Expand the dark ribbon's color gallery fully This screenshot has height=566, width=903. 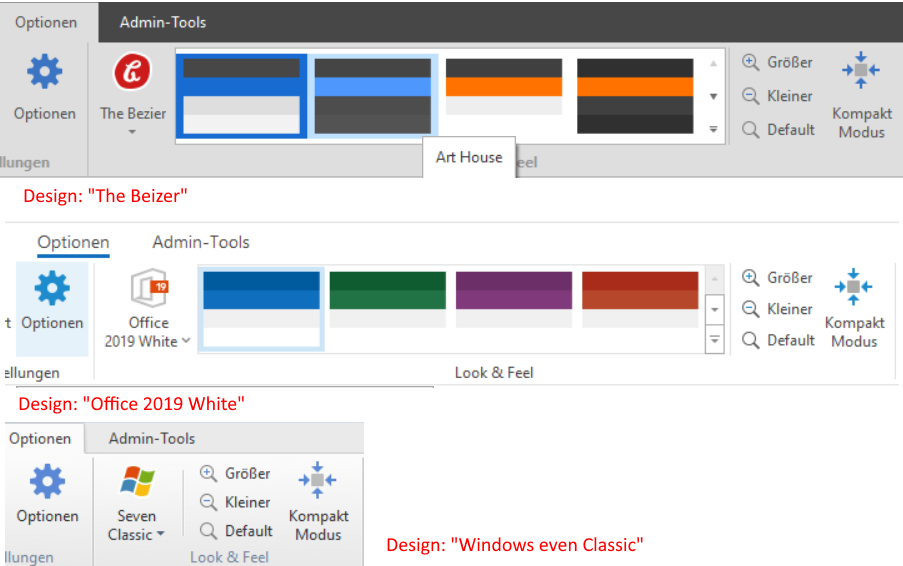coord(713,129)
